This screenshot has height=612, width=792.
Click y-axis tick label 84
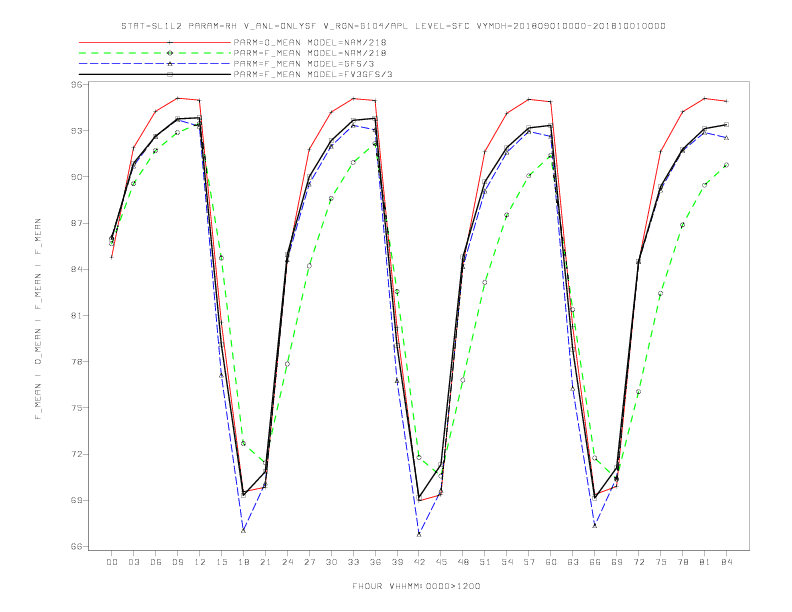click(x=76, y=269)
